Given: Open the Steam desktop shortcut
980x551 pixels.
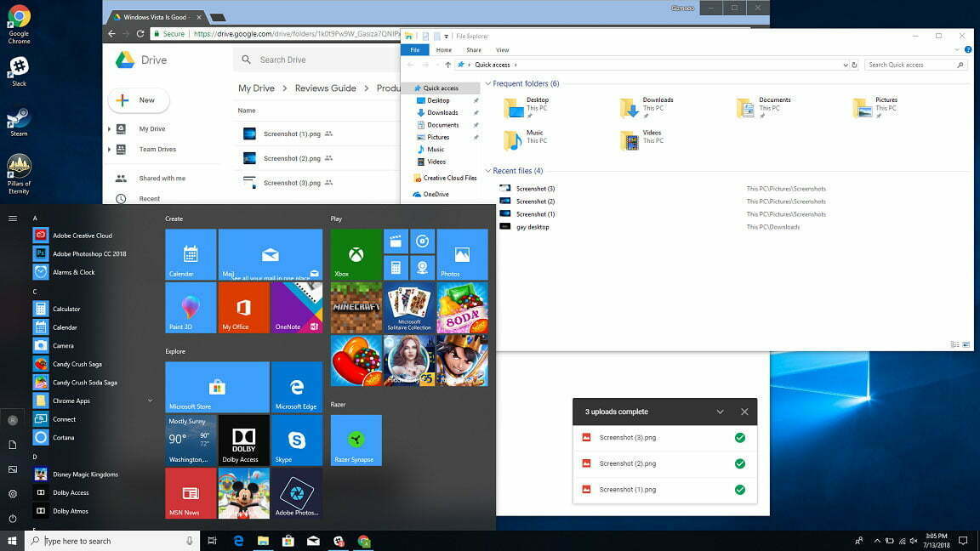Looking at the screenshot, I should click(19, 122).
